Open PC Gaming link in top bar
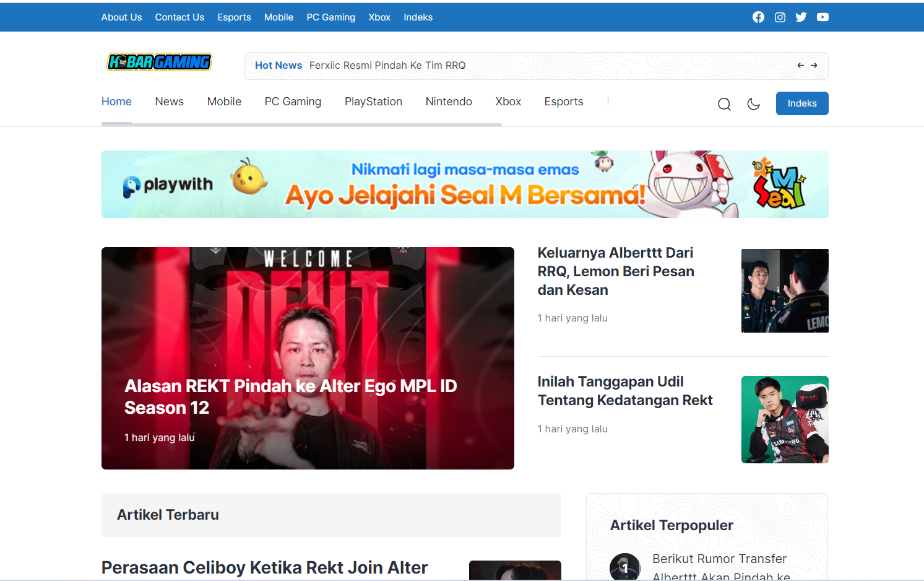This screenshot has height=581, width=924. point(330,17)
